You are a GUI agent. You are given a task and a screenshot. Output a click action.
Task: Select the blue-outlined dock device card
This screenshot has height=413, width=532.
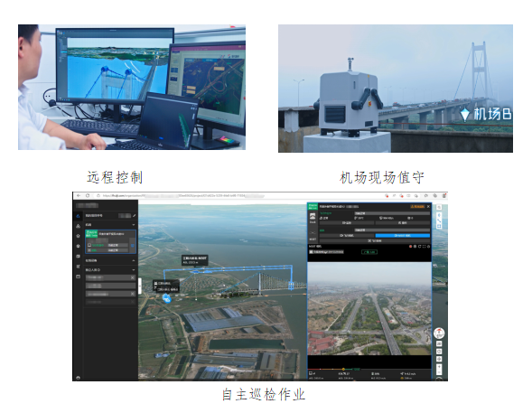110,241
